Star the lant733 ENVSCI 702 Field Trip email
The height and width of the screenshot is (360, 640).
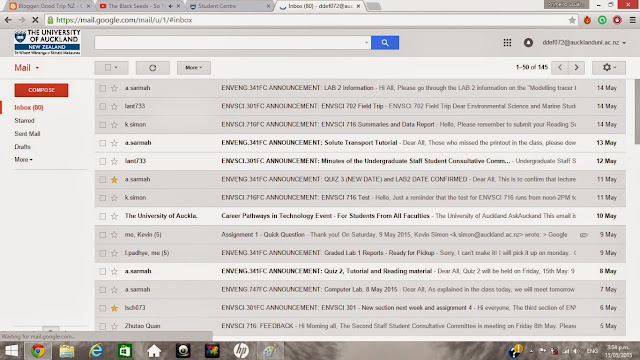click(x=114, y=106)
